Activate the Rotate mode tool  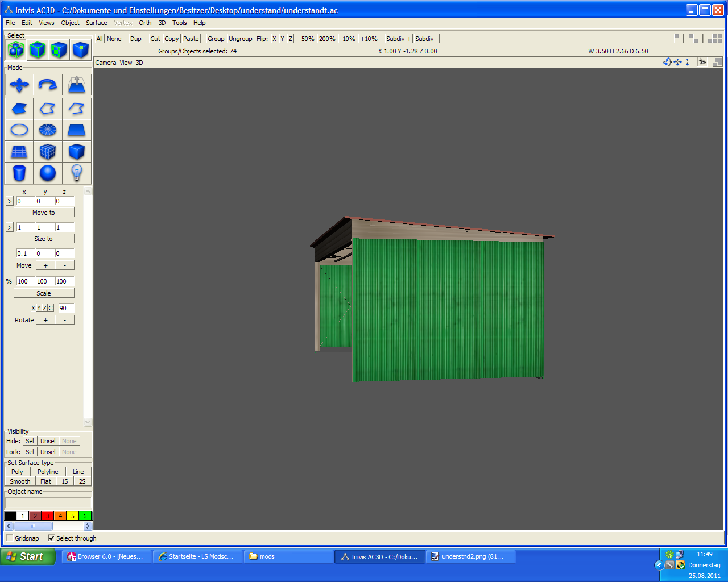click(x=48, y=85)
